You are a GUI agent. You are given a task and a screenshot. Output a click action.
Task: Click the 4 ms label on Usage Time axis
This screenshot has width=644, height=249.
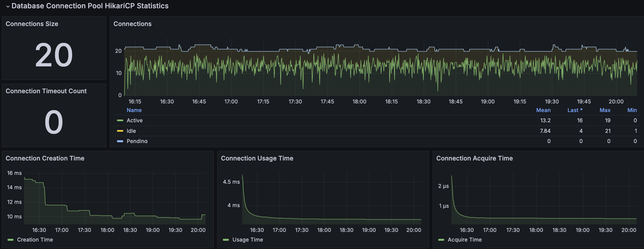pos(234,205)
